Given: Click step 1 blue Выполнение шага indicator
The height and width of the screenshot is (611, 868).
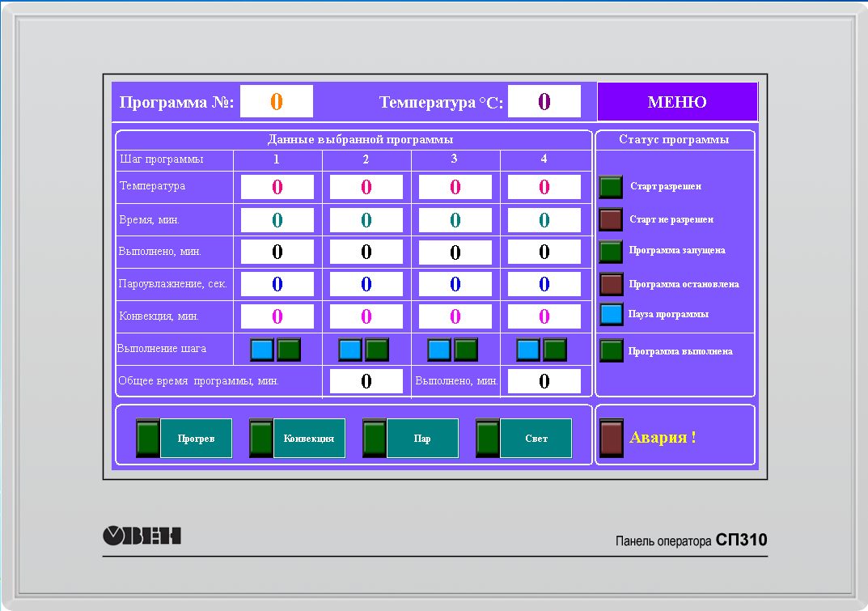Looking at the screenshot, I should [x=261, y=350].
